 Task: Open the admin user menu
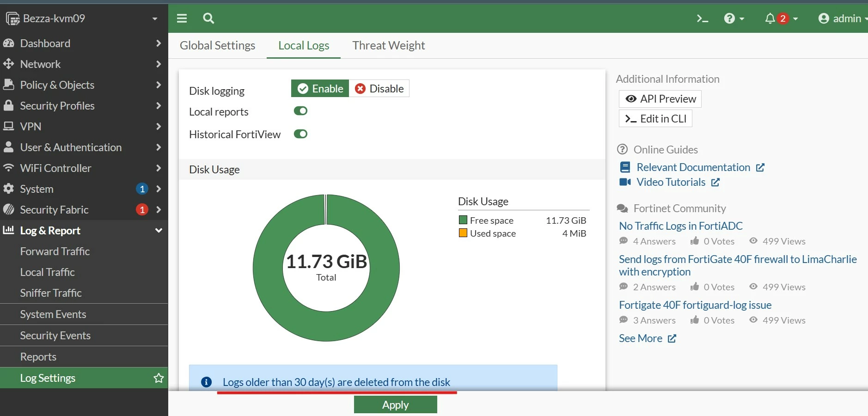843,18
